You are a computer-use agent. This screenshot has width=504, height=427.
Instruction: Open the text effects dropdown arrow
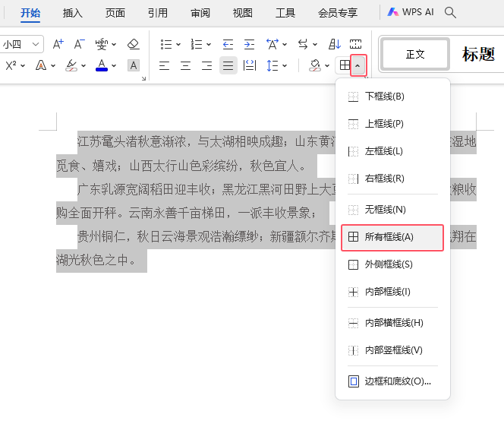tap(53, 66)
